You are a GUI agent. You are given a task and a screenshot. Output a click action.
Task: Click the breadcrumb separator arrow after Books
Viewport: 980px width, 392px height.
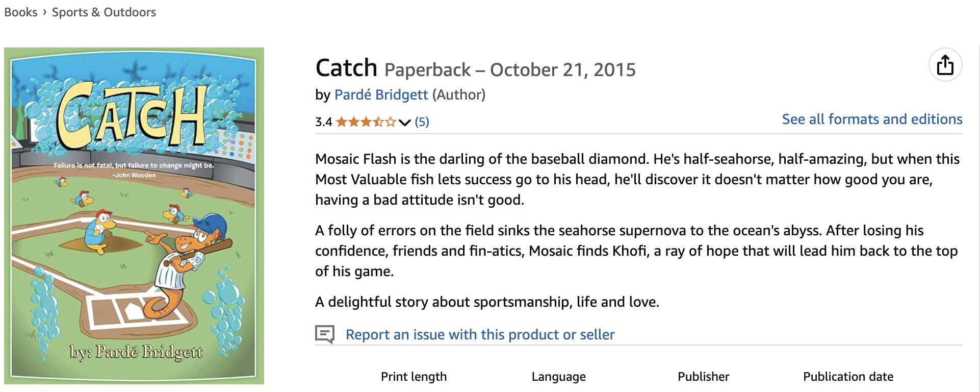pos(45,12)
